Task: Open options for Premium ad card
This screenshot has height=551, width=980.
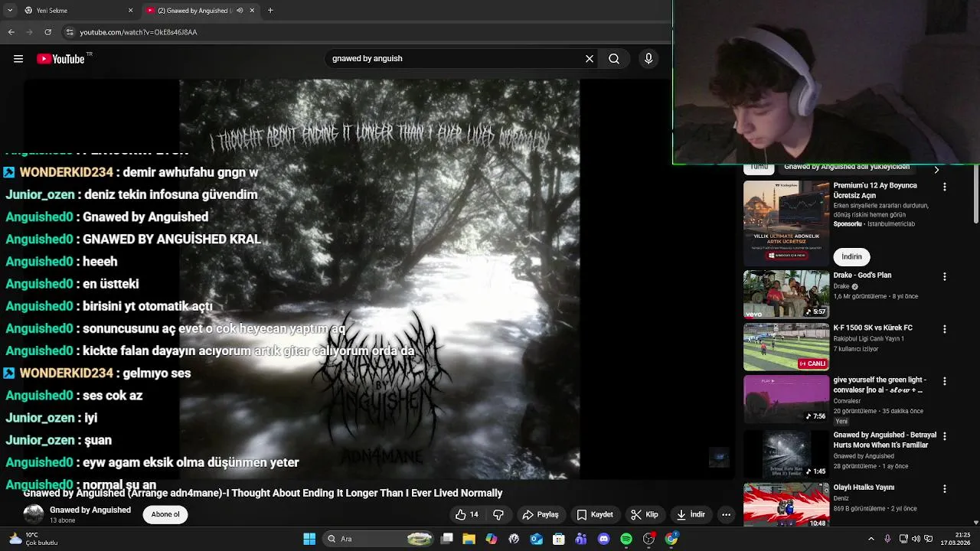Action: (944, 187)
